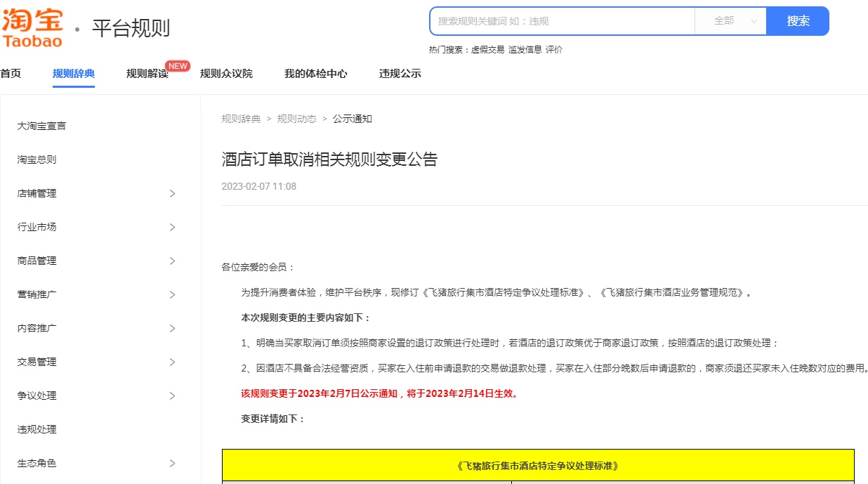868x484 pixels.
Task: Open the 全部 search category dropdown
Action: [x=730, y=21]
